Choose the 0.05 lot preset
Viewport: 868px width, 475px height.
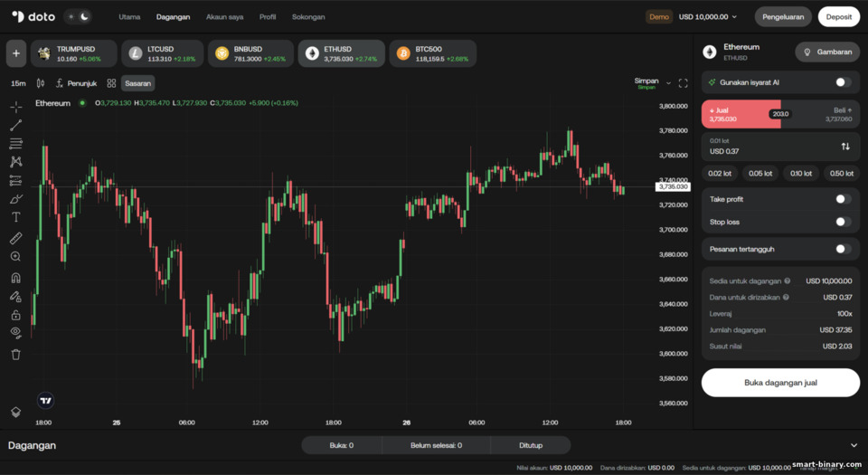tap(760, 174)
